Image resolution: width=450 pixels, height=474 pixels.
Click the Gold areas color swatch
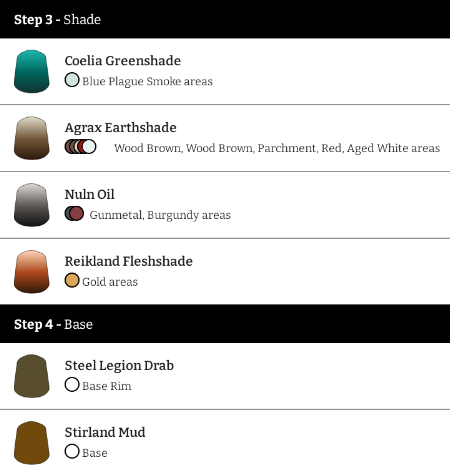pos(72,280)
